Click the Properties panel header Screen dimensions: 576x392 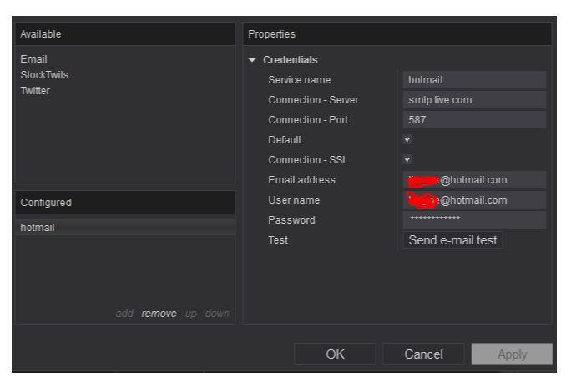click(x=397, y=33)
